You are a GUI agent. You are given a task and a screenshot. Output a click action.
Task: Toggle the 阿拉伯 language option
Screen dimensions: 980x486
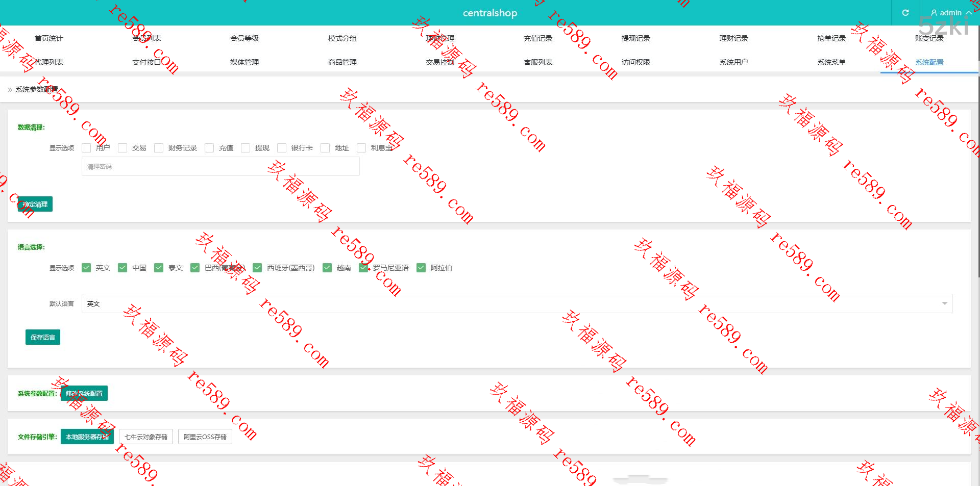(421, 268)
